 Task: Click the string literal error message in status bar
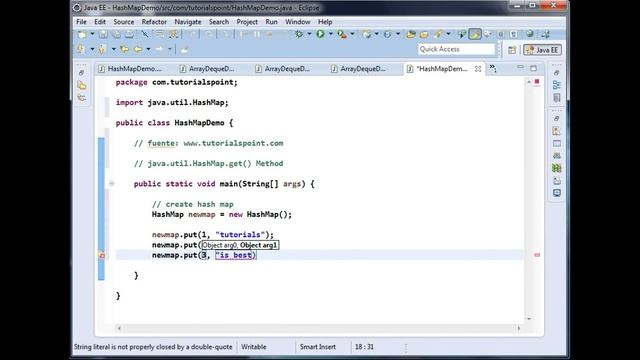coord(153,347)
